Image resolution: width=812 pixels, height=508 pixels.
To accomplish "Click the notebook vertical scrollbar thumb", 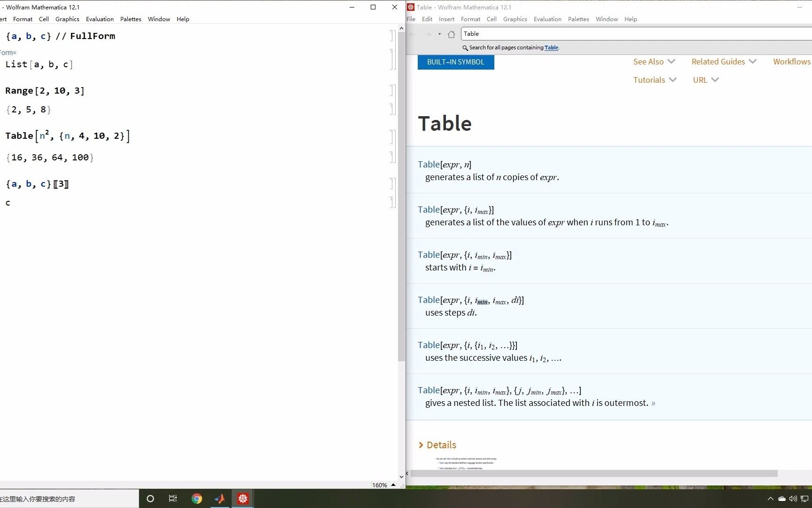I will [x=401, y=197].
